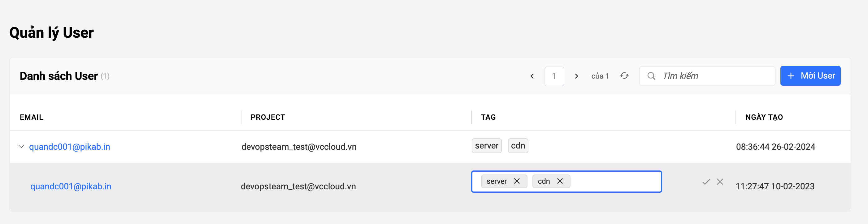
Task: Click the server tag in first row
Action: (x=486, y=146)
